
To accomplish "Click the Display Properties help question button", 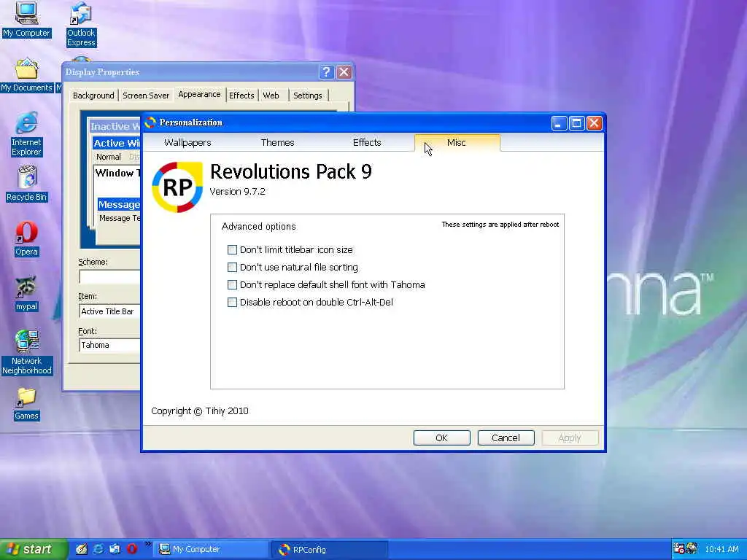I will [x=326, y=72].
